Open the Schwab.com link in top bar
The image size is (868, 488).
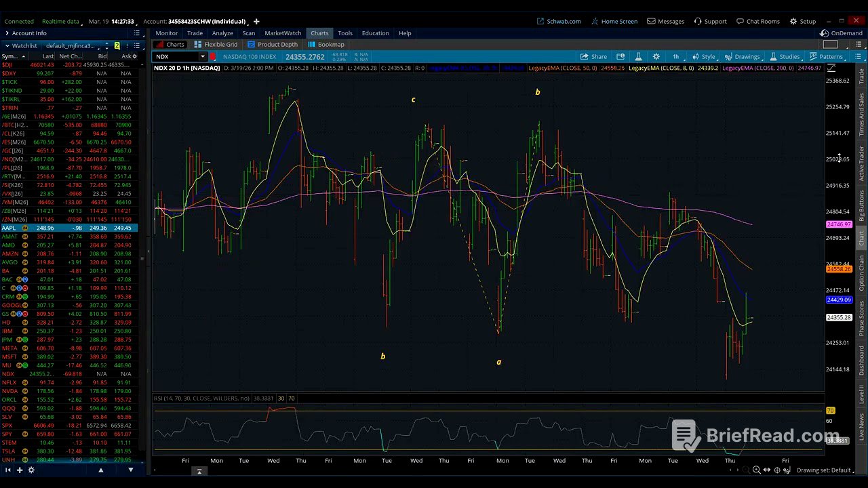pyautogui.click(x=559, y=21)
